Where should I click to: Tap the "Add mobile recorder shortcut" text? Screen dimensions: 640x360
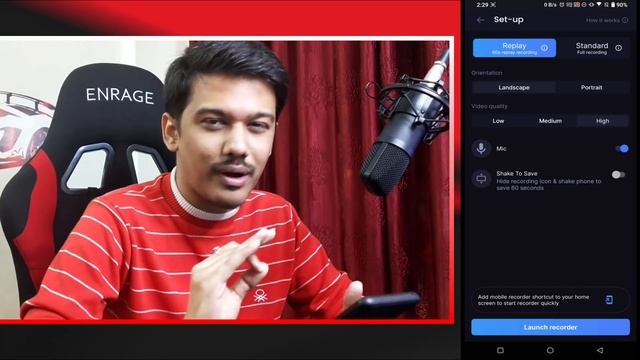point(533,300)
